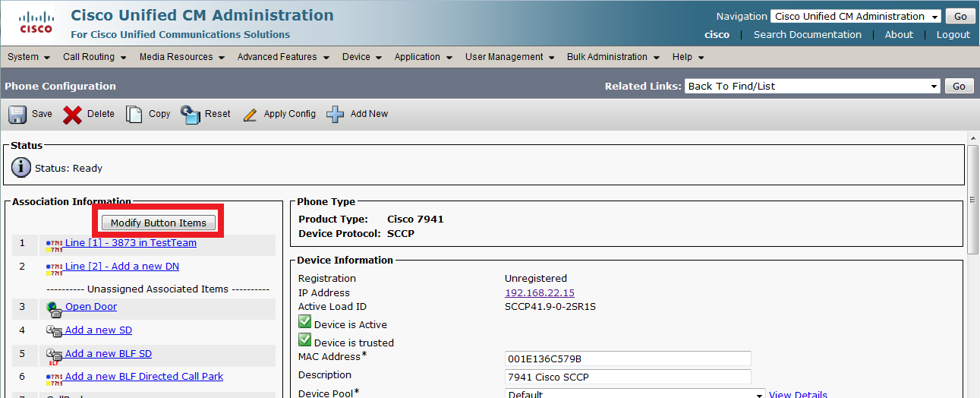Open the Bulk Administration menu

(x=613, y=57)
